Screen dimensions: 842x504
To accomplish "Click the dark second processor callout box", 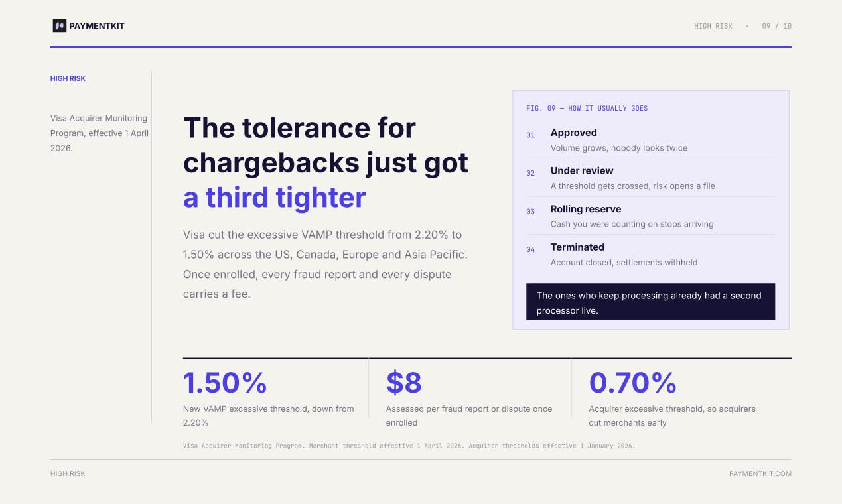I will pos(650,302).
